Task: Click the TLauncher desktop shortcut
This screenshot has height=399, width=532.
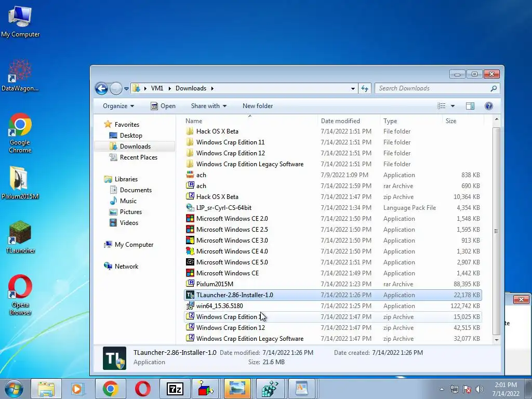Action: point(20,237)
